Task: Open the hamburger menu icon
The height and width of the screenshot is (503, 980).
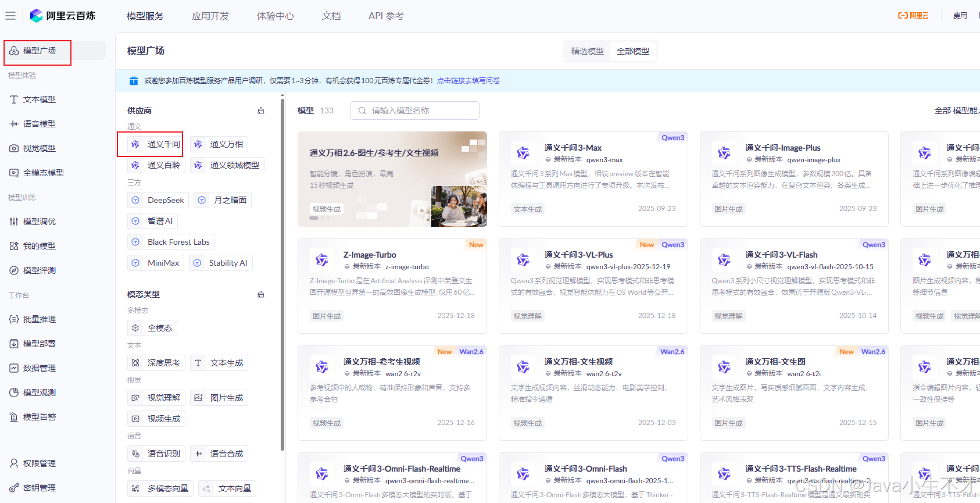Action: pos(10,16)
